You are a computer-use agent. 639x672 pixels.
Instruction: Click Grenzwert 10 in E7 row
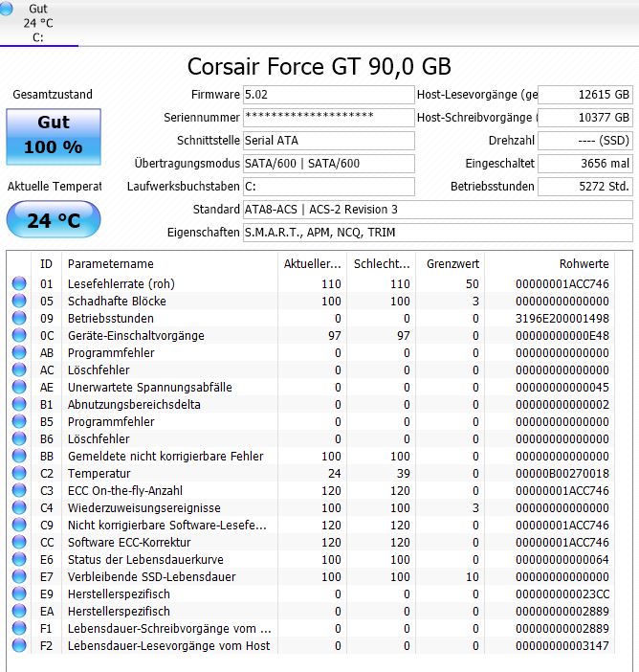click(473, 576)
